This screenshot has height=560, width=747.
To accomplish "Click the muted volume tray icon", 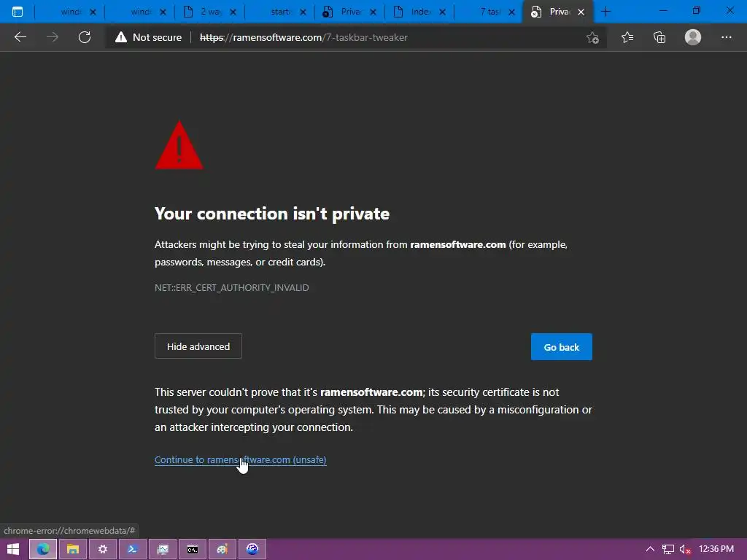I will click(x=685, y=549).
